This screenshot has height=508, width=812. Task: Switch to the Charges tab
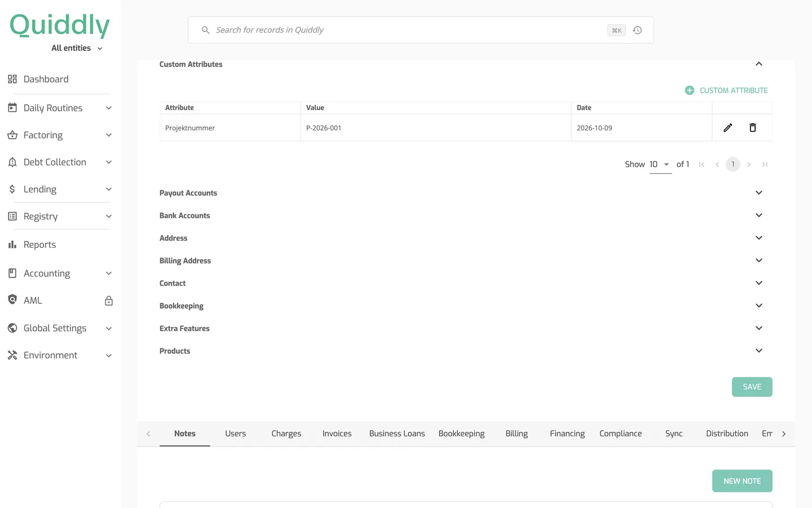pyautogui.click(x=286, y=433)
